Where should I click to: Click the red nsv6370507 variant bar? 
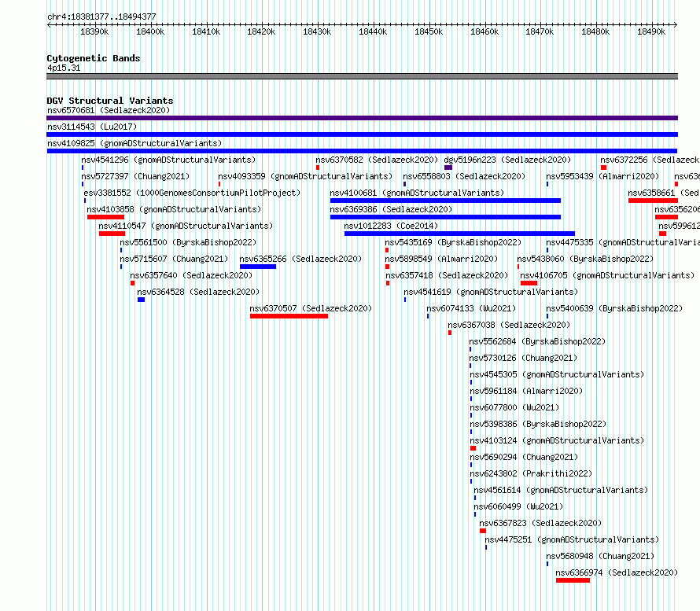(289, 316)
